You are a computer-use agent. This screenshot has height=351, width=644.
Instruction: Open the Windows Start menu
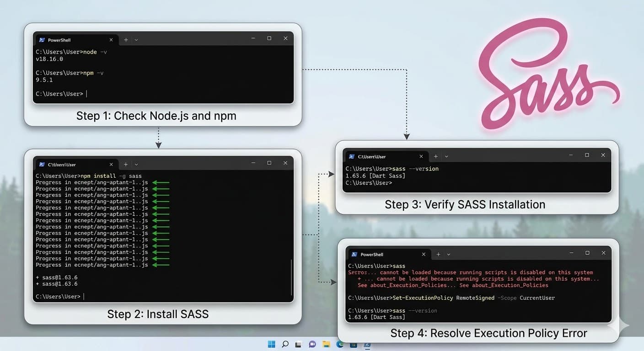(x=272, y=344)
